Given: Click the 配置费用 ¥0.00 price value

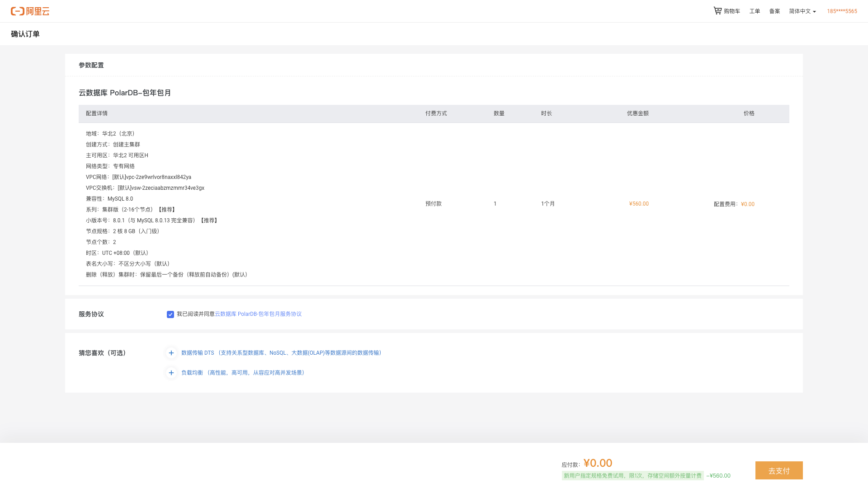Looking at the screenshot, I should coord(747,204).
